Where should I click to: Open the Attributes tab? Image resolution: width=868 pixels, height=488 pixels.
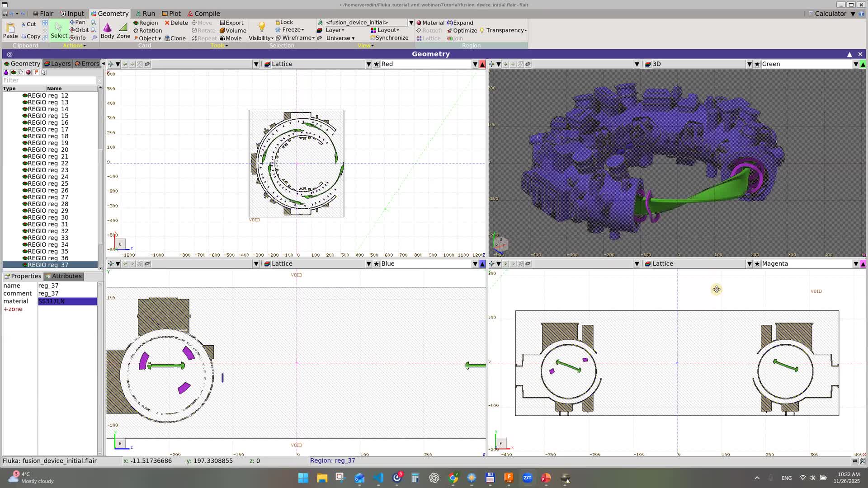[63, 276]
